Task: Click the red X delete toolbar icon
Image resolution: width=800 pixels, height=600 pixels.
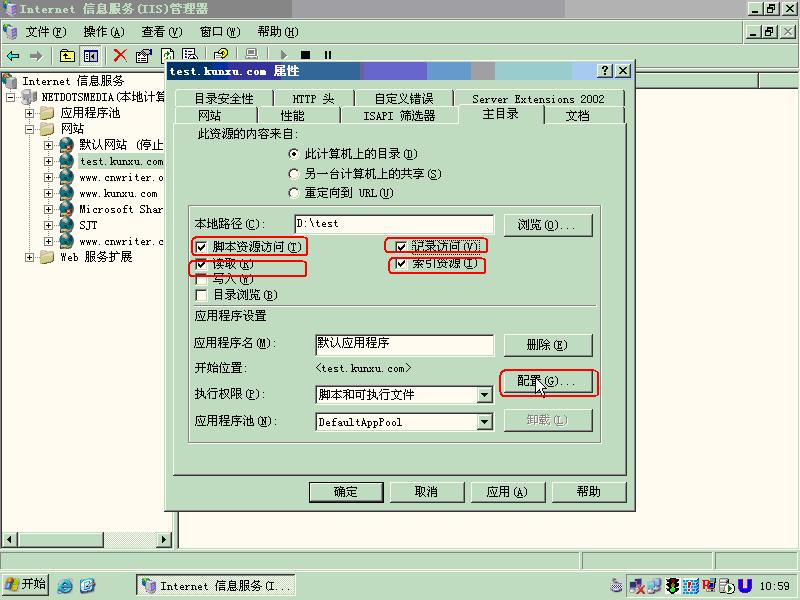Action: tap(120, 56)
